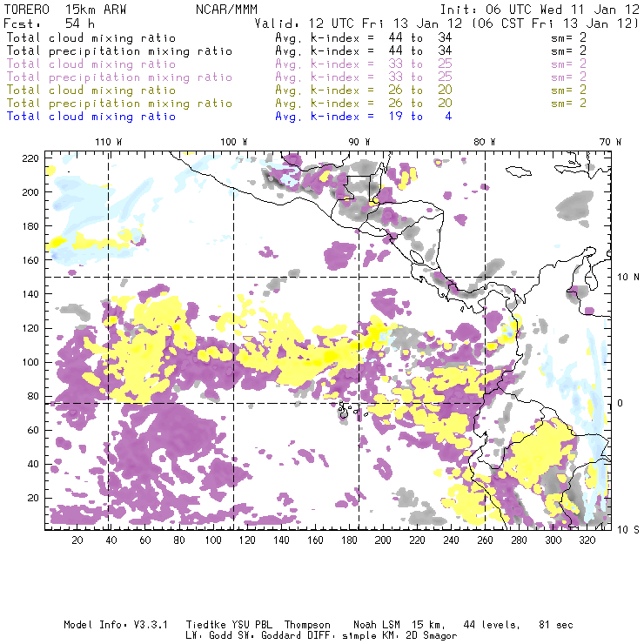Select the "Fcst: 54 h" forecast hour text

(50, 23)
